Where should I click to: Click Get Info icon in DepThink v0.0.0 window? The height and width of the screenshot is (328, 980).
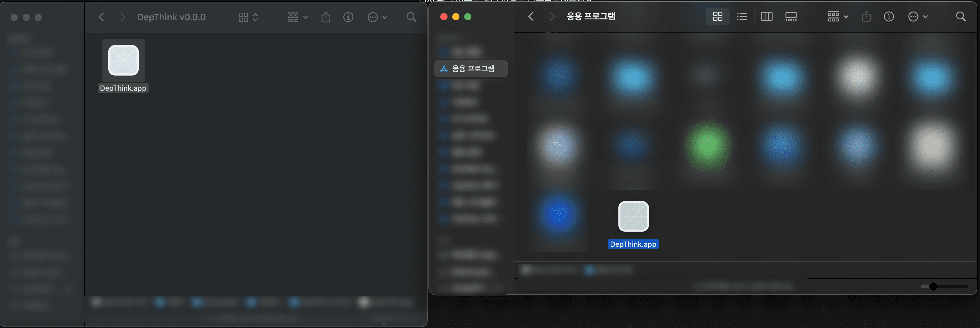348,17
